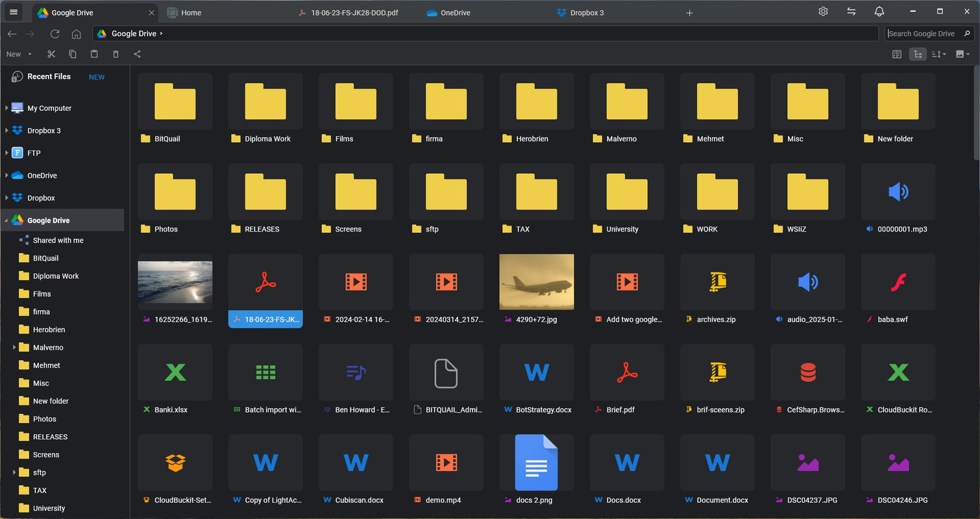The width and height of the screenshot is (980, 519).
Task: Expand the Dropbox 3 tree node
Action: (x=6, y=130)
